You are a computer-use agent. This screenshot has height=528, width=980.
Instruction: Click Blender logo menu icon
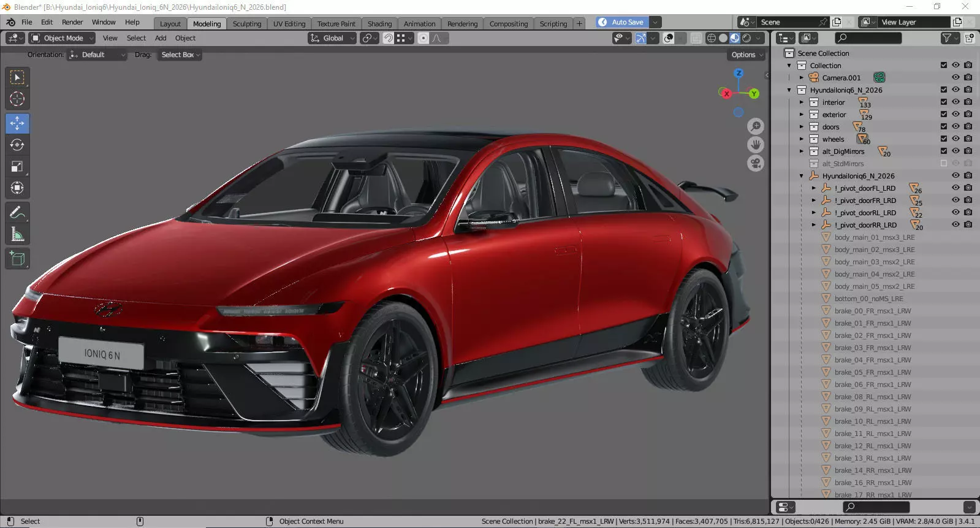[x=10, y=22]
